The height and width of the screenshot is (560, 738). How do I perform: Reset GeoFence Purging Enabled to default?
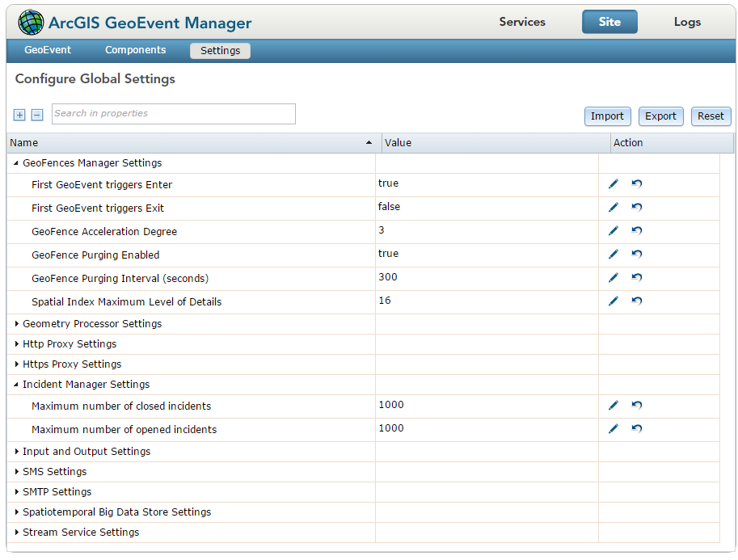637,254
